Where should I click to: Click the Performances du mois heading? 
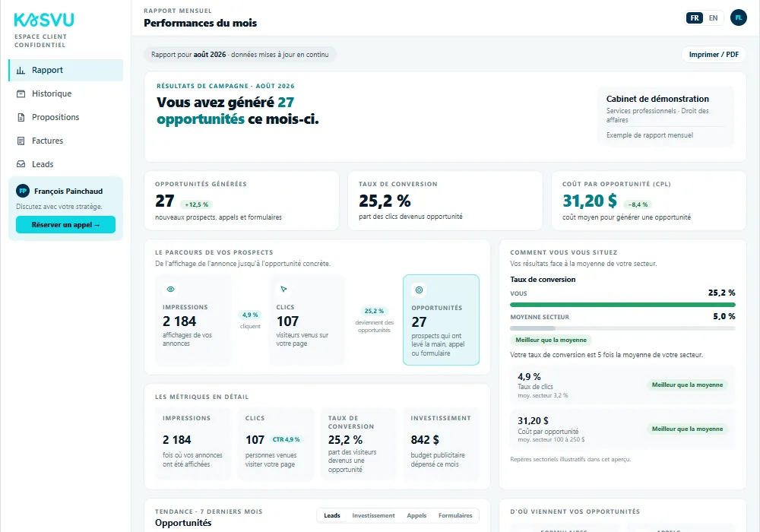200,23
